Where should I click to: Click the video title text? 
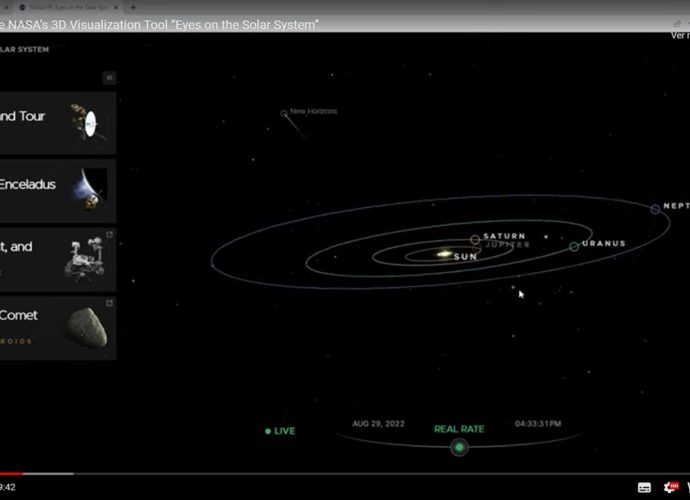click(x=159, y=25)
